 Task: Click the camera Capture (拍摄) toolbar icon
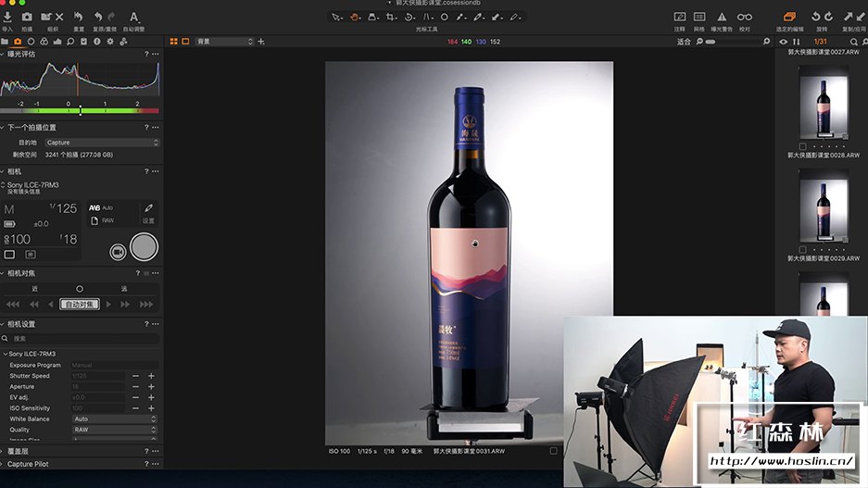27,17
